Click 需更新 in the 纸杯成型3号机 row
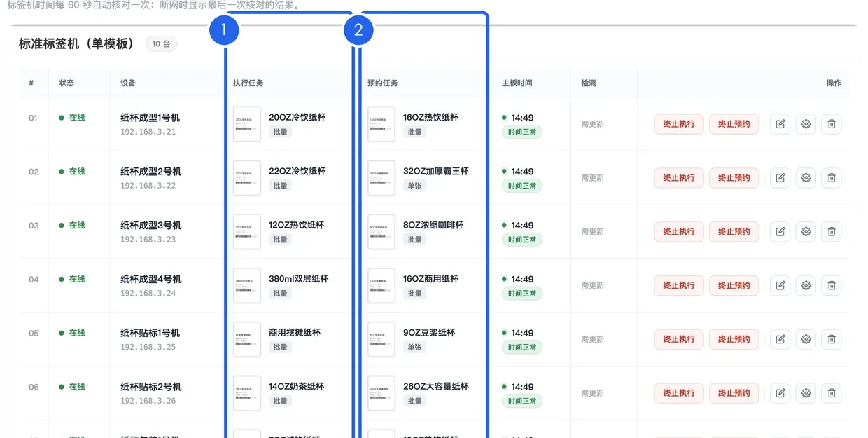The height and width of the screenshot is (438, 868). [x=592, y=231]
